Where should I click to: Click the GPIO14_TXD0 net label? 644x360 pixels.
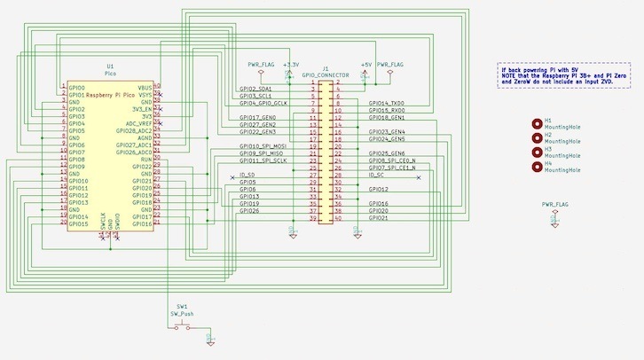pyautogui.click(x=387, y=104)
